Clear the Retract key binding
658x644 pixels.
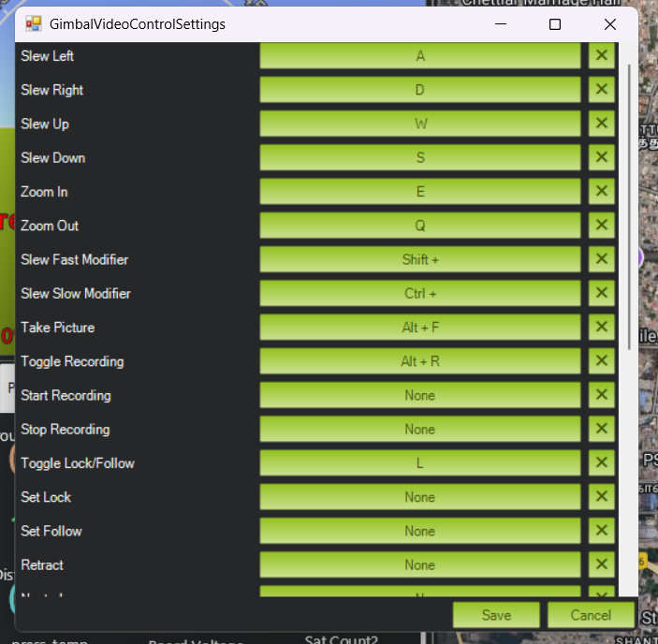pos(601,565)
